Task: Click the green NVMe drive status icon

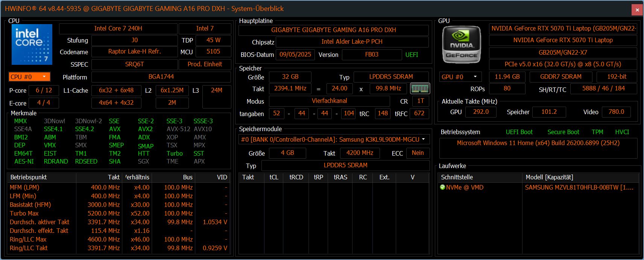Action: tap(442, 187)
